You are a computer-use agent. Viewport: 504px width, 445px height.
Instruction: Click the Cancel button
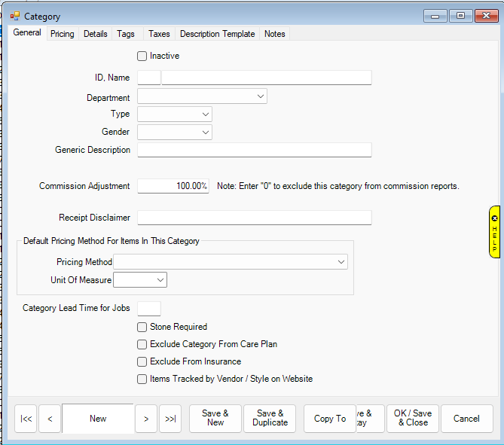(x=466, y=419)
